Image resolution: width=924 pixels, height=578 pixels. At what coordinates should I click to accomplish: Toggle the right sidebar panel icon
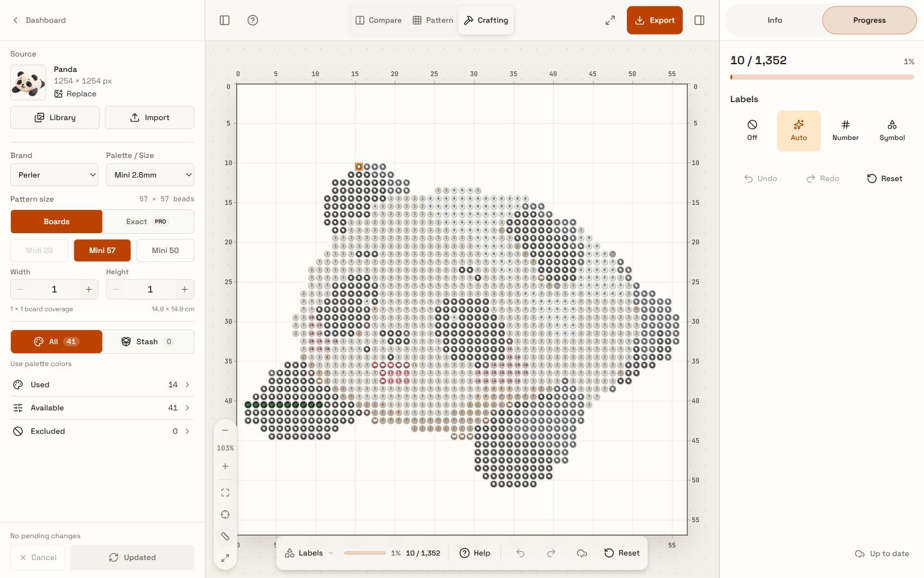pyautogui.click(x=699, y=21)
